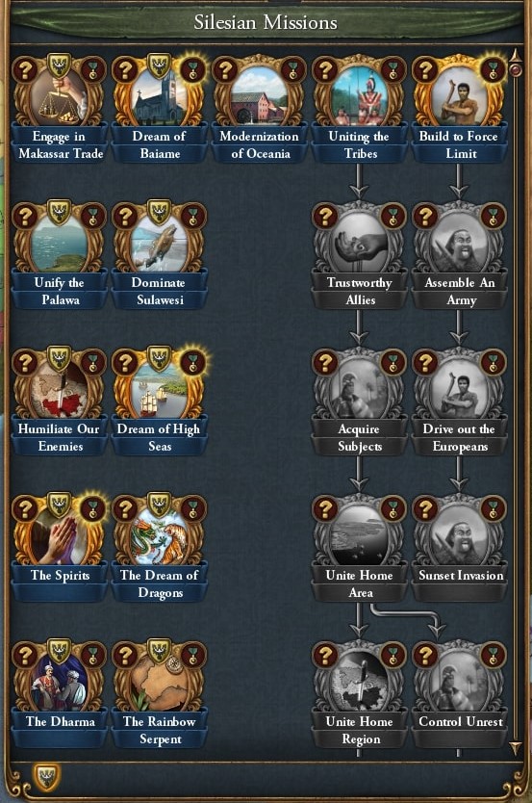Screen dimensions: 532x803
Task: Open the Uniting the Tribes mission
Action: tap(360, 97)
